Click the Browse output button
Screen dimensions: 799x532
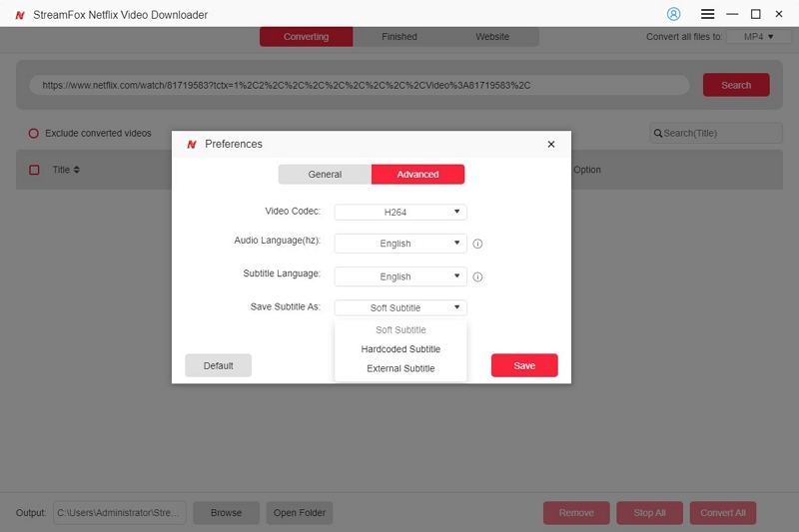pyautogui.click(x=227, y=513)
